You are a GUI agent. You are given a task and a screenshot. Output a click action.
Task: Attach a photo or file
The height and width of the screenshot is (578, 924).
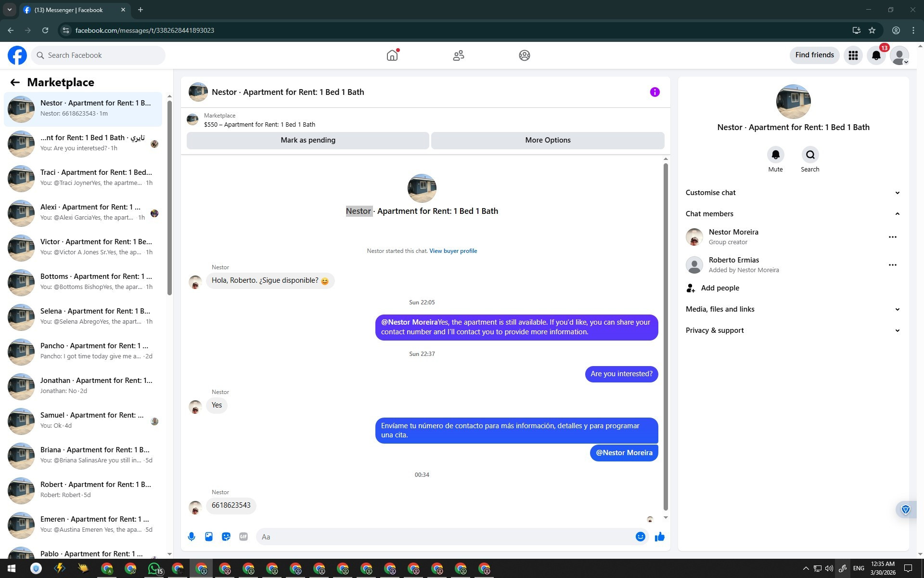pos(209,537)
